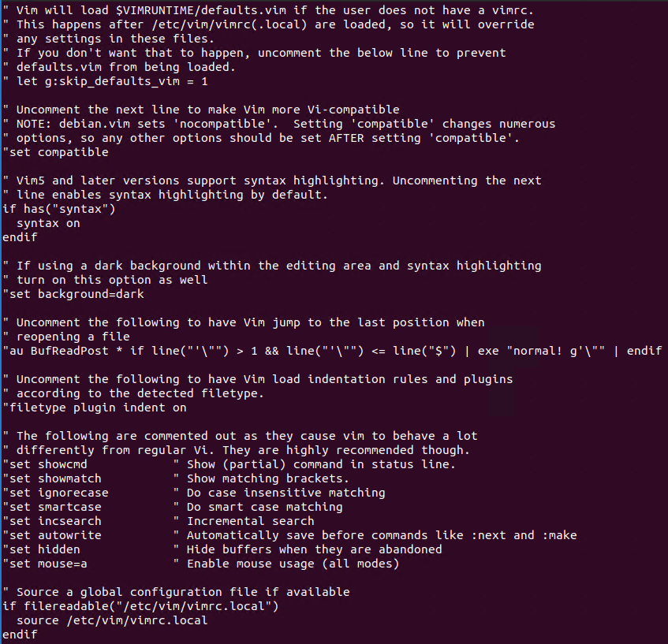668x644 pixels.
Task: Click the '"set smartcase' option
Action: pyautogui.click(x=52, y=507)
